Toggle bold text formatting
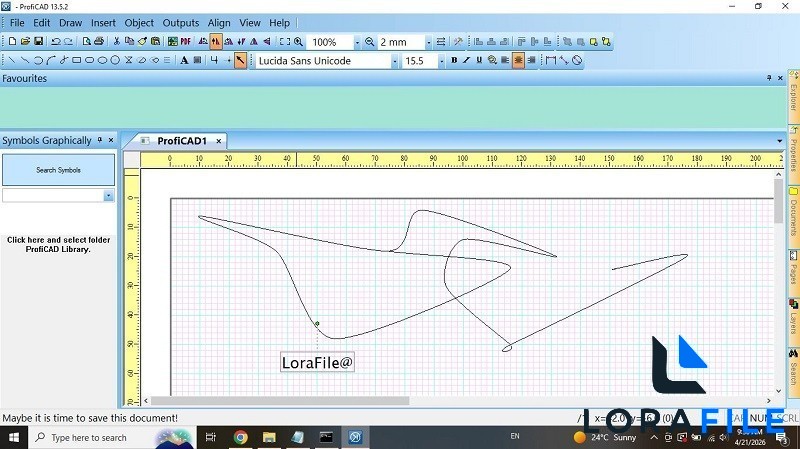The width and height of the screenshot is (800, 449). pyautogui.click(x=454, y=60)
